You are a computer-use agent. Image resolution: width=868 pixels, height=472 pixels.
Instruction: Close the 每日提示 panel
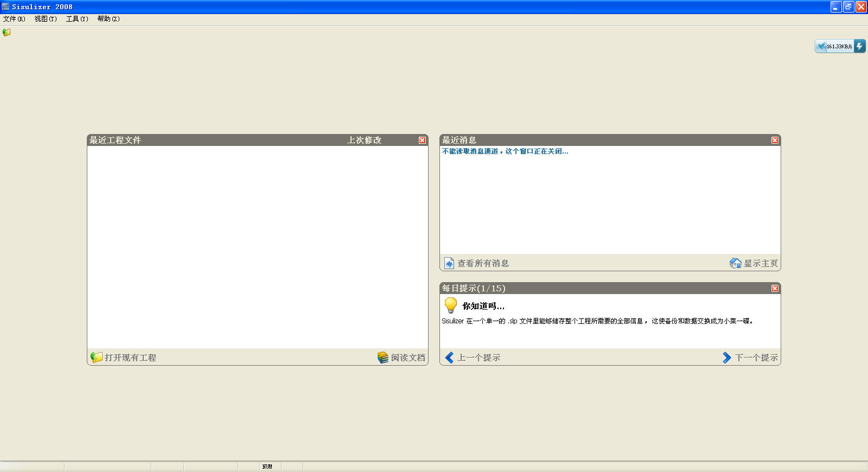click(775, 288)
